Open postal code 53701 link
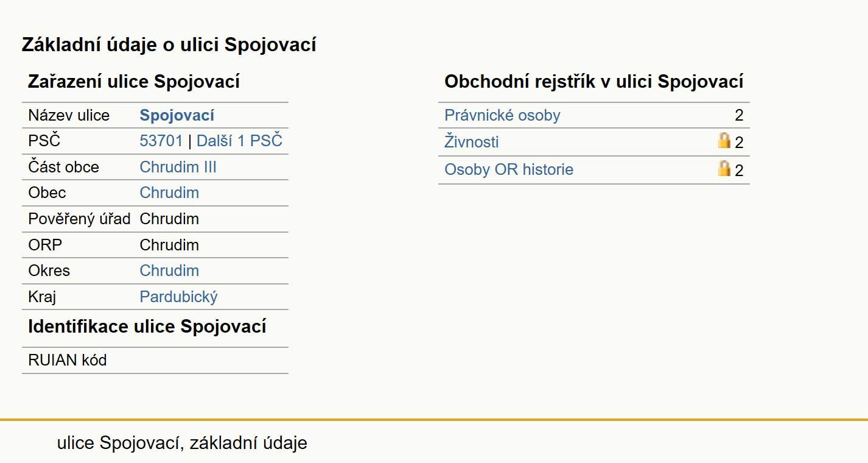This screenshot has height=463, width=868. [x=161, y=141]
